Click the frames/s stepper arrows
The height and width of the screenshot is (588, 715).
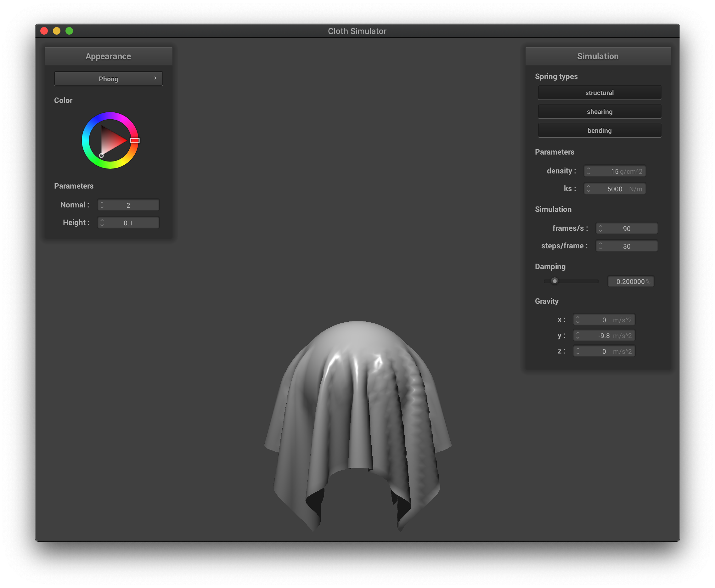click(600, 228)
